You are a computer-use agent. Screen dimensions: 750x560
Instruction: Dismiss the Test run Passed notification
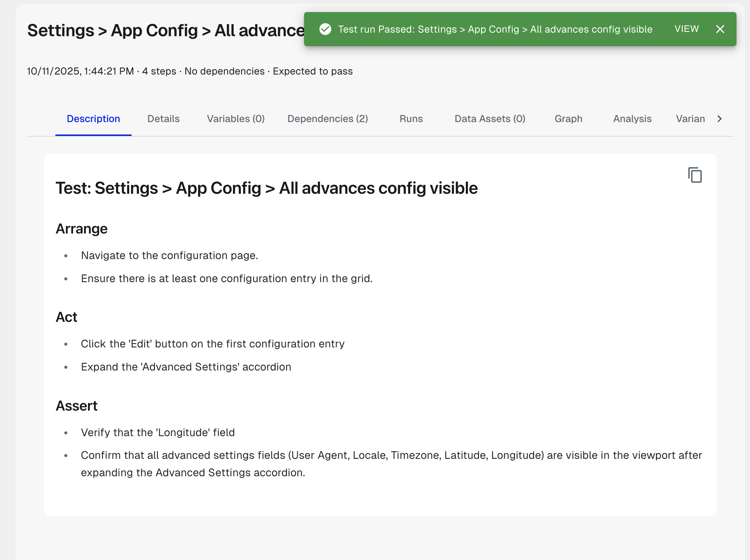pos(720,29)
